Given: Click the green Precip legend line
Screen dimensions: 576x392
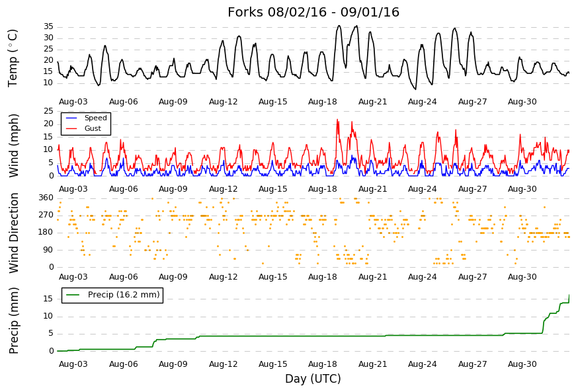Looking at the screenshot, I should (x=73, y=295).
